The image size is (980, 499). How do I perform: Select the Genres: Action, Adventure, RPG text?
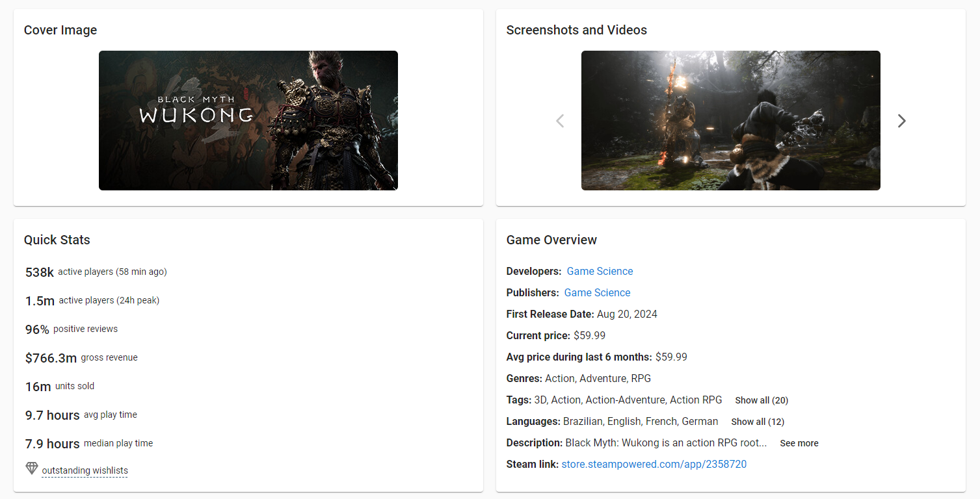[x=579, y=379]
